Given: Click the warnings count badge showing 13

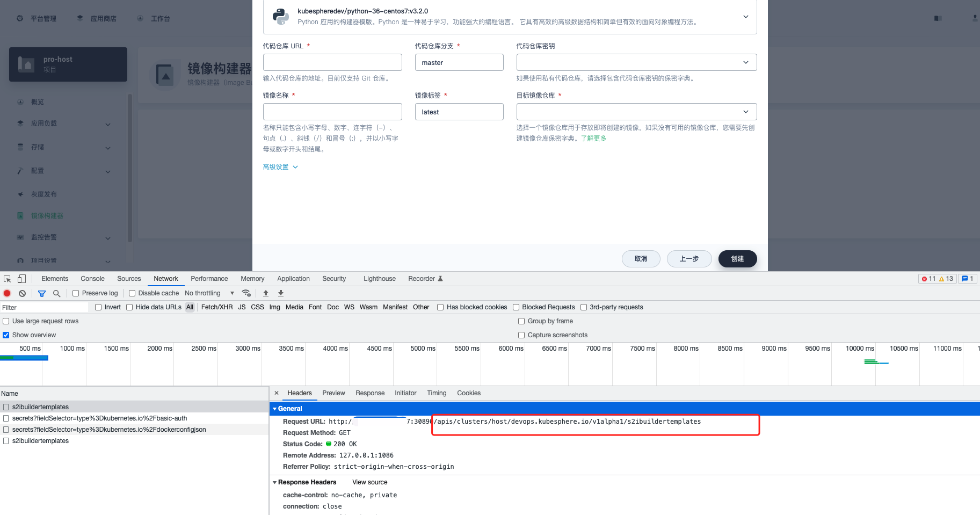Looking at the screenshot, I should [x=946, y=279].
